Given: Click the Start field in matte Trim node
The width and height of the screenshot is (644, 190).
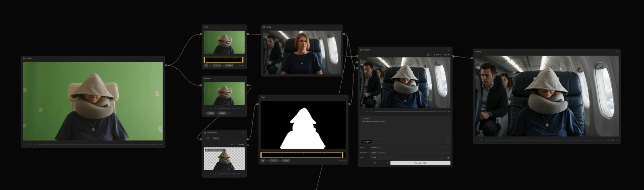Looking at the screenshot, I should coord(274,161).
